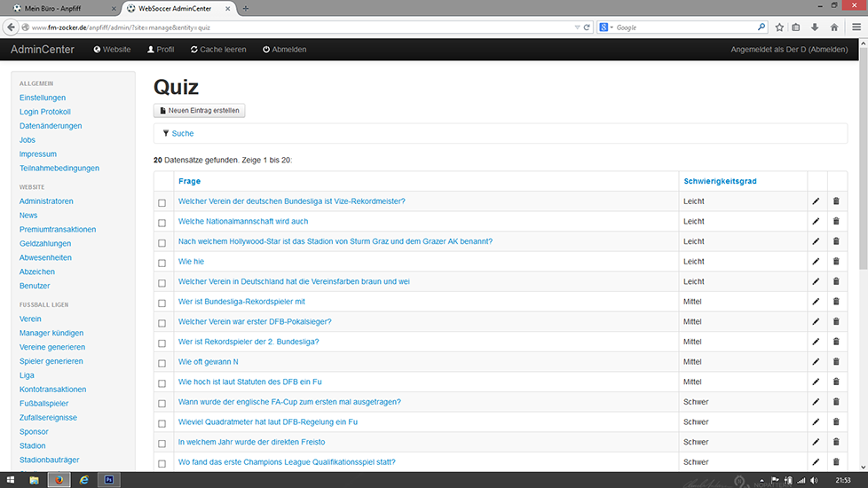This screenshot has height=488, width=868.
Task: Click the edit pencil for Vize-Rekordmeister question
Action: (816, 201)
